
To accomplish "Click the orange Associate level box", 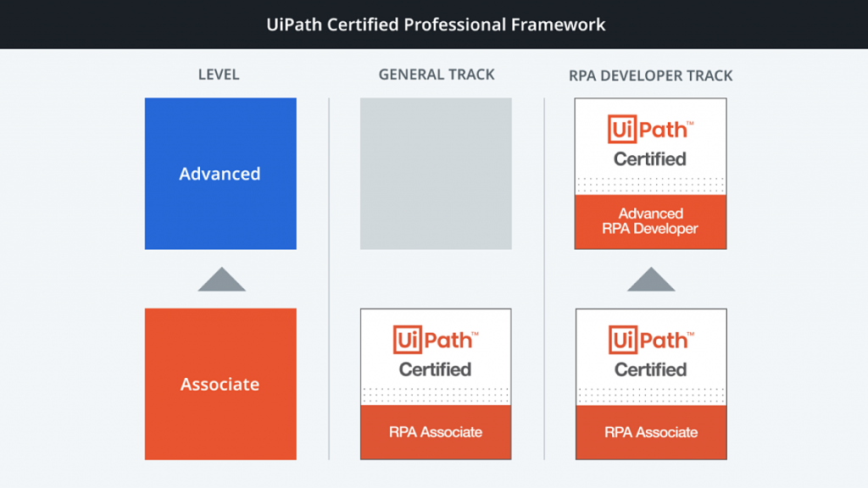I will coord(220,384).
